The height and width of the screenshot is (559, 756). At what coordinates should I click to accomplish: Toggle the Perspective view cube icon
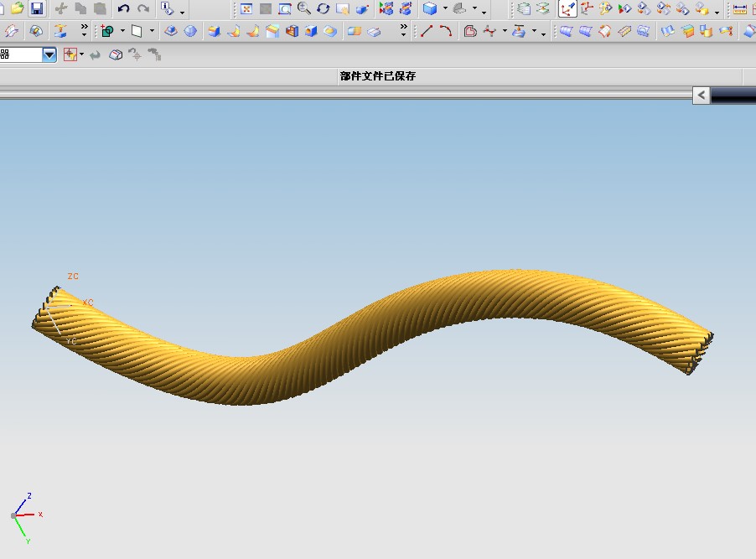click(362, 8)
